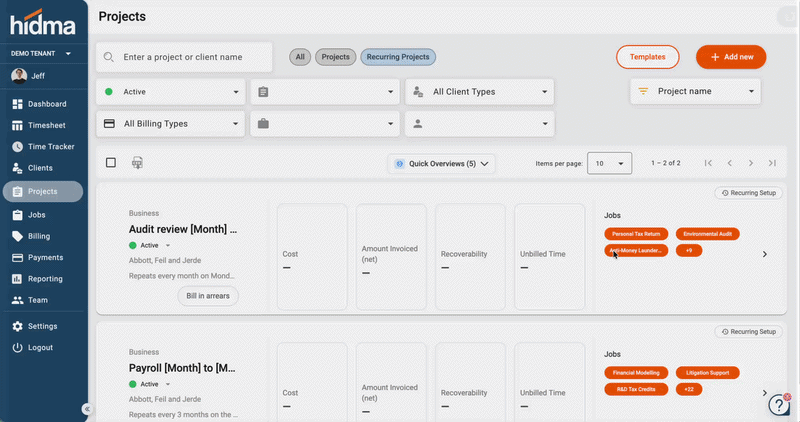Image resolution: width=800 pixels, height=422 pixels.
Task: Show All projects filter chip
Action: click(x=300, y=57)
